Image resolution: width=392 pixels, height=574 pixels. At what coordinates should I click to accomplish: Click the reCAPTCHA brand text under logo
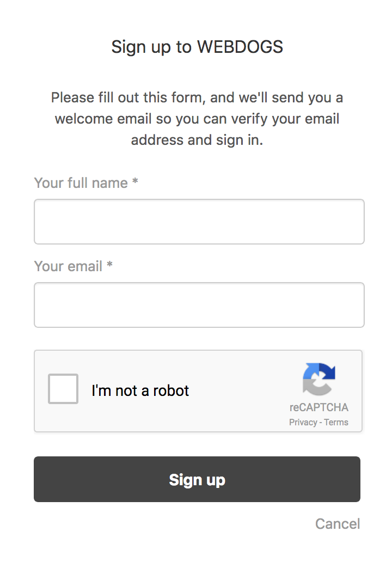319,407
